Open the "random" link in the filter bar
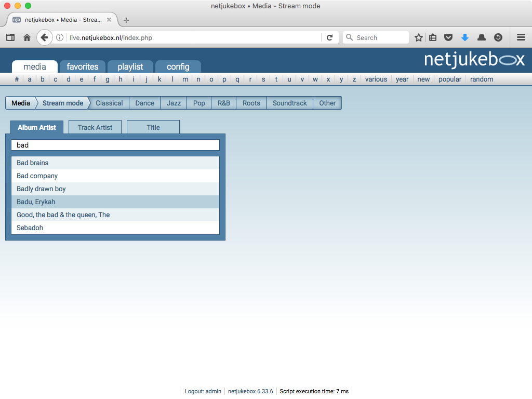The image size is (532, 399). pyautogui.click(x=481, y=79)
